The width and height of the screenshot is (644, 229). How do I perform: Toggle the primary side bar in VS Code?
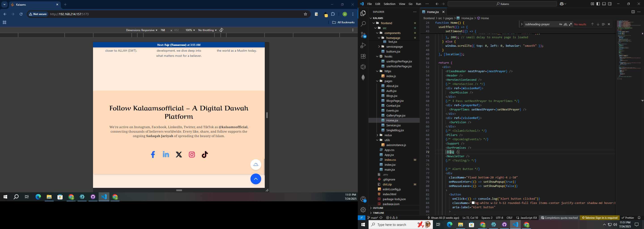(x=598, y=4)
